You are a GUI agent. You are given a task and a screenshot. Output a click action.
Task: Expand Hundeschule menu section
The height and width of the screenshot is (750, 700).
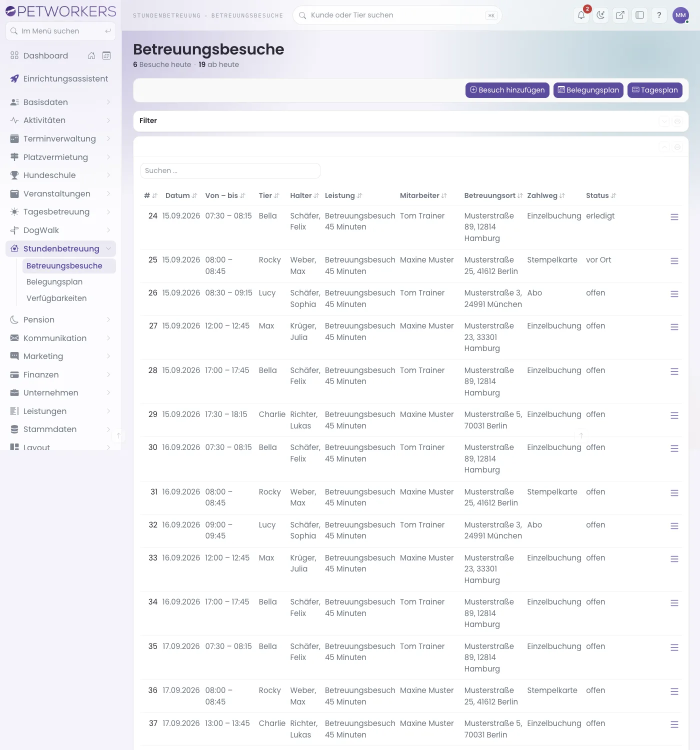tap(60, 175)
